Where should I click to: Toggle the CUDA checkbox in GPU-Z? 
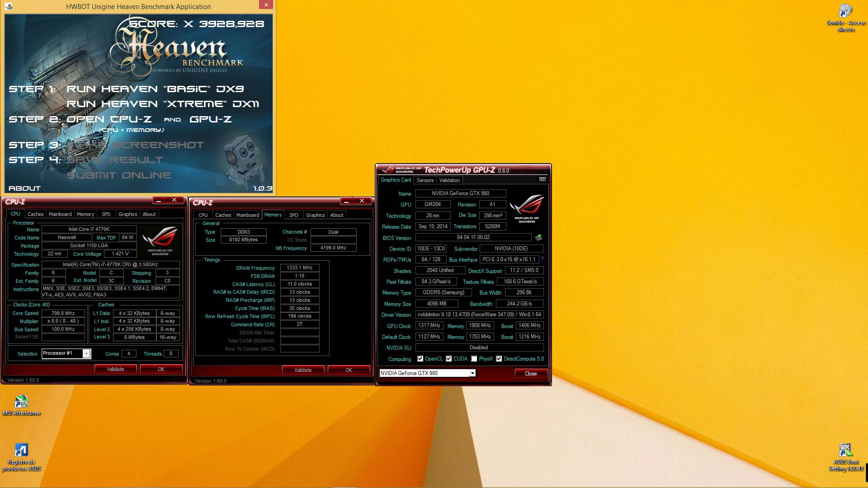point(448,359)
